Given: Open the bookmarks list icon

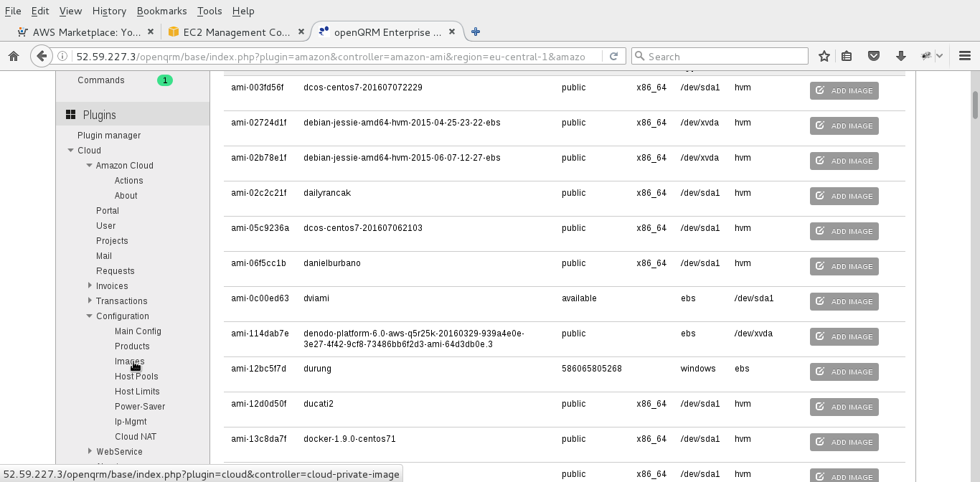Looking at the screenshot, I should [x=847, y=56].
